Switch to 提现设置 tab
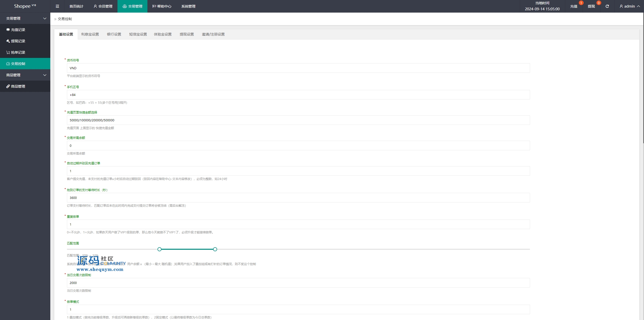This screenshot has width=644, height=320. 187,34
